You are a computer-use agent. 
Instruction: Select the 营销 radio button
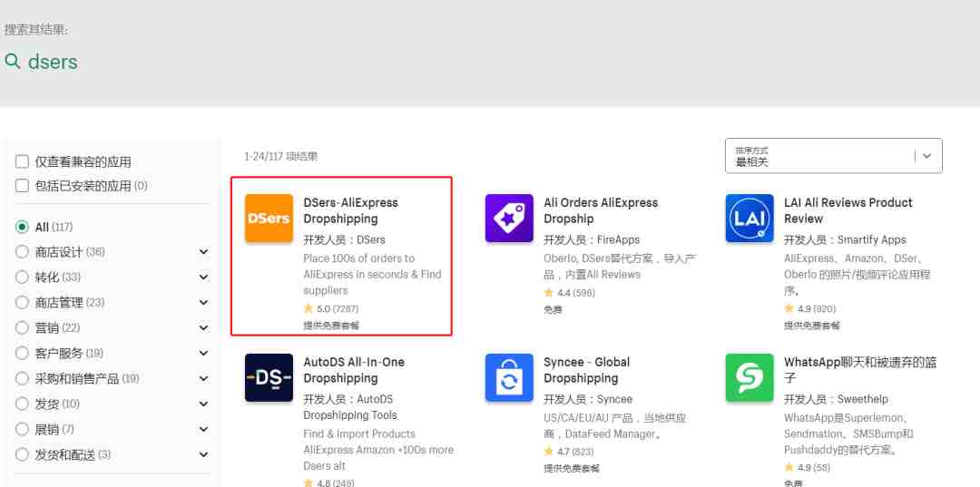coord(22,327)
